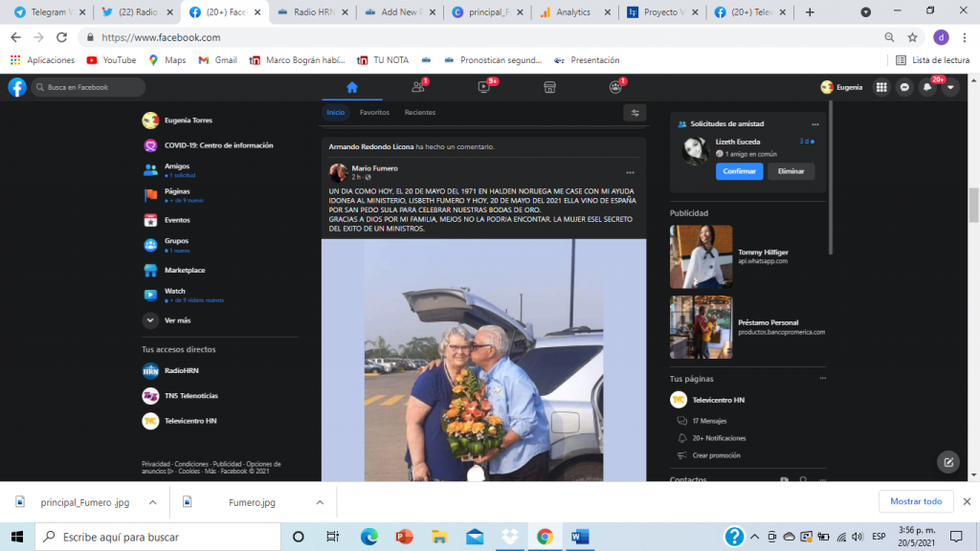The width and height of the screenshot is (980, 551).
Task: Expand the account dropdown arrow
Action: (x=949, y=87)
